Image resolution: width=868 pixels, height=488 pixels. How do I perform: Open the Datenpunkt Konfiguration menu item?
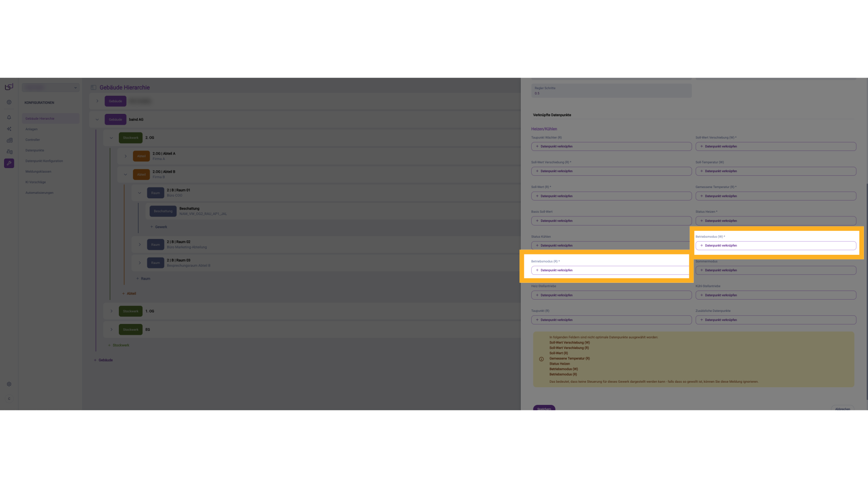(44, 161)
